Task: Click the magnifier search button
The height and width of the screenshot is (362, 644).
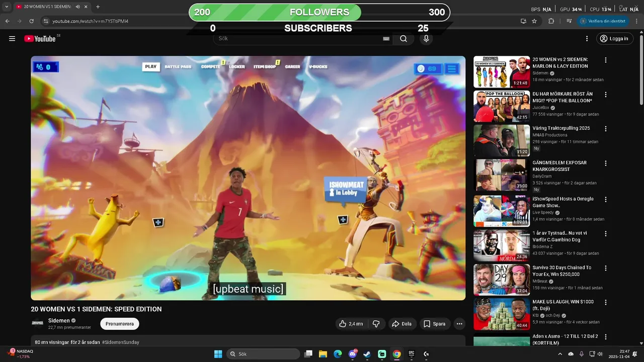Action: pyautogui.click(x=404, y=39)
